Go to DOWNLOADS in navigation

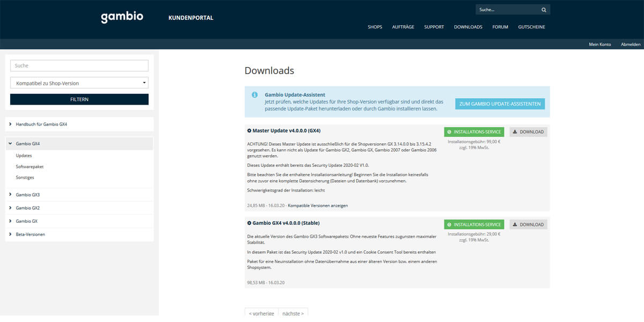[x=468, y=27]
